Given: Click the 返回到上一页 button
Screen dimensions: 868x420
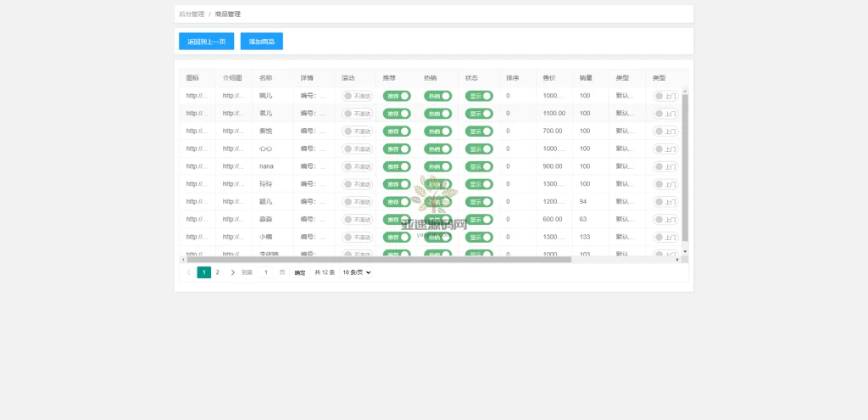Looking at the screenshot, I should click(x=206, y=42).
